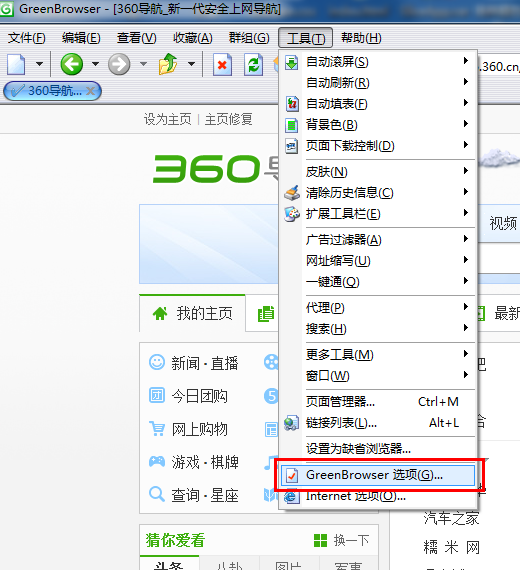
Task: Click the gray Forward arrow toolbar icon
Action: [119, 64]
